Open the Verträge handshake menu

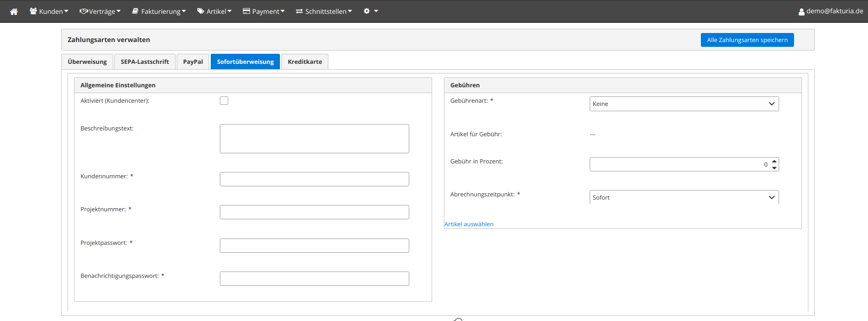pyautogui.click(x=100, y=11)
